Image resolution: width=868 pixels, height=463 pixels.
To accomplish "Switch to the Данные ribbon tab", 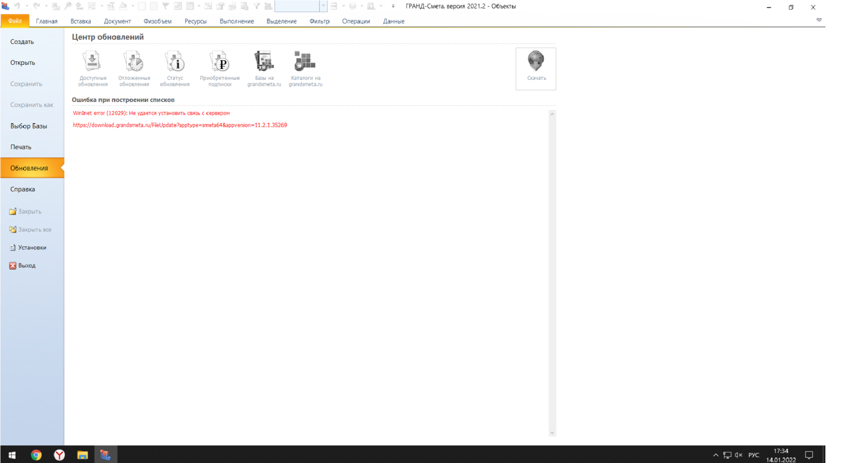I will (x=393, y=21).
